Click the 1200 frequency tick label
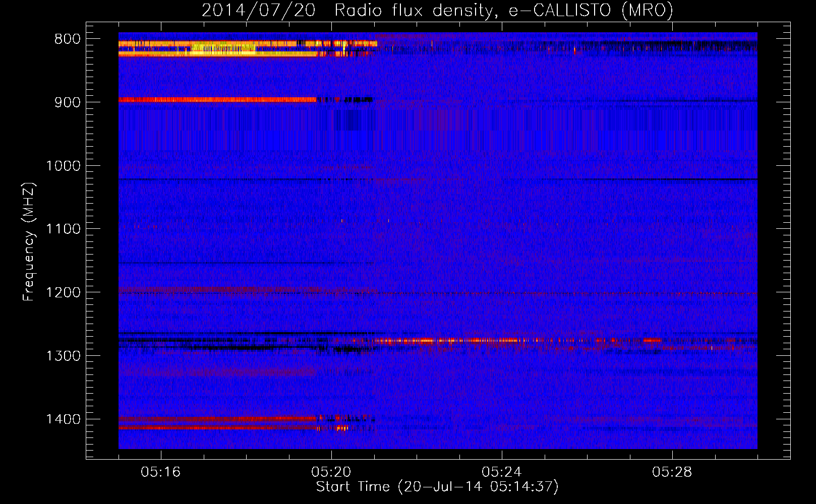816x504 pixels. pyautogui.click(x=63, y=292)
